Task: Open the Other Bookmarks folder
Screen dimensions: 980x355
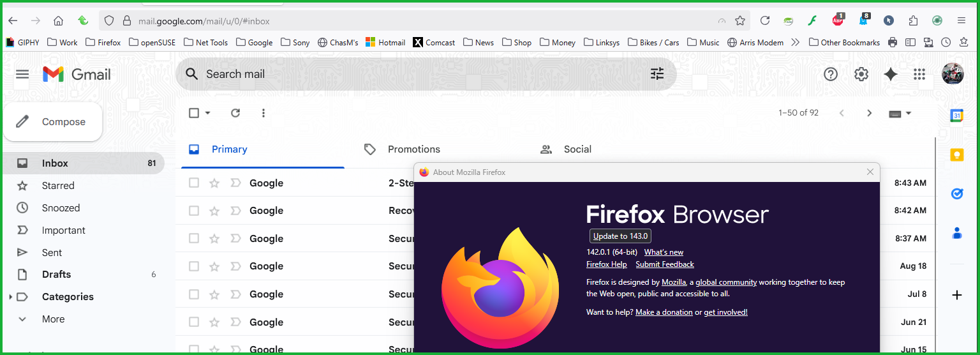Action: pos(844,42)
